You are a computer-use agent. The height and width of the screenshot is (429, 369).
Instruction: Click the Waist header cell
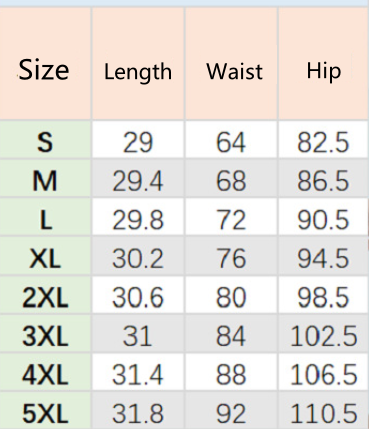pos(235,71)
